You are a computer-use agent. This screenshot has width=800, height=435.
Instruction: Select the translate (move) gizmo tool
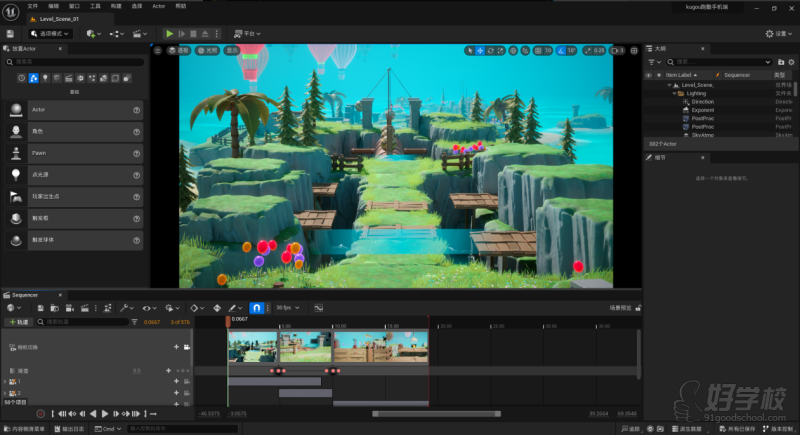[479, 50]
